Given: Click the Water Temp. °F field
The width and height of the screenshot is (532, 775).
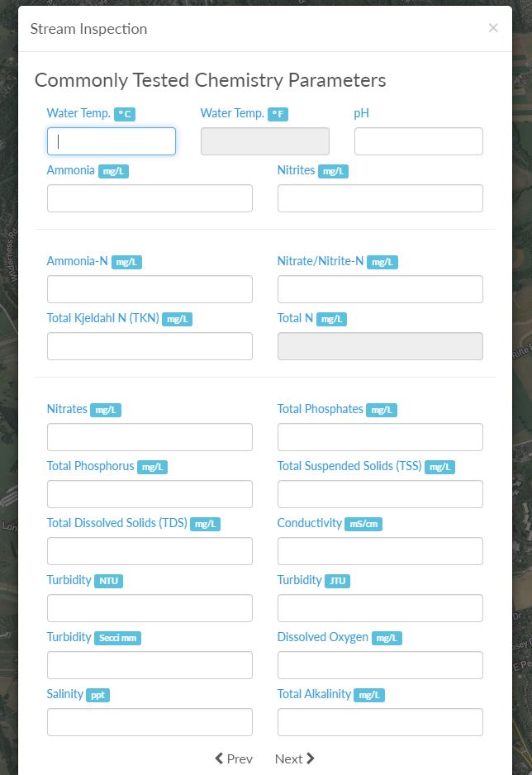Looking at the screenshot, I should [265, 141].
